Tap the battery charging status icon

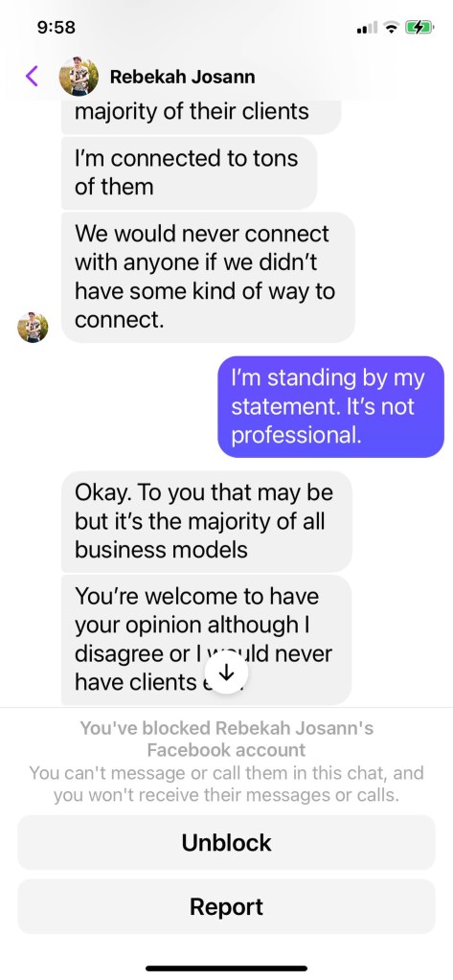[419, 28]
